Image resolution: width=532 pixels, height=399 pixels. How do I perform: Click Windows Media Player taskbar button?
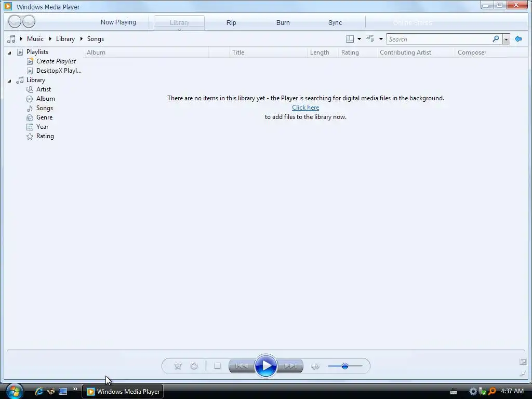123,392
